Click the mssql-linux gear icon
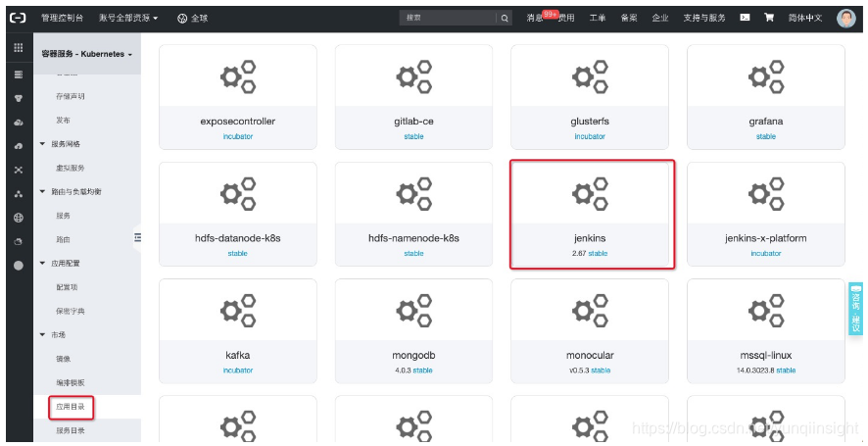868x446 pixels. point(765,311)
